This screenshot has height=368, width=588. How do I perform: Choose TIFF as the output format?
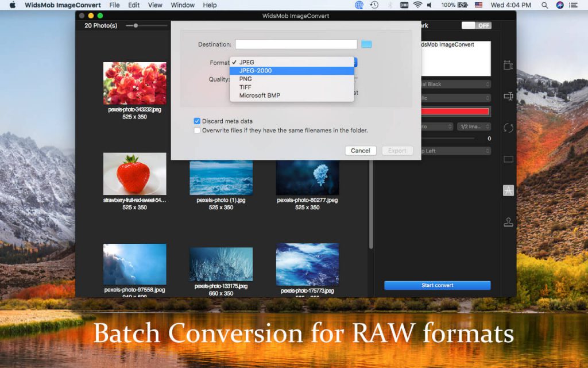coord(245,87)
